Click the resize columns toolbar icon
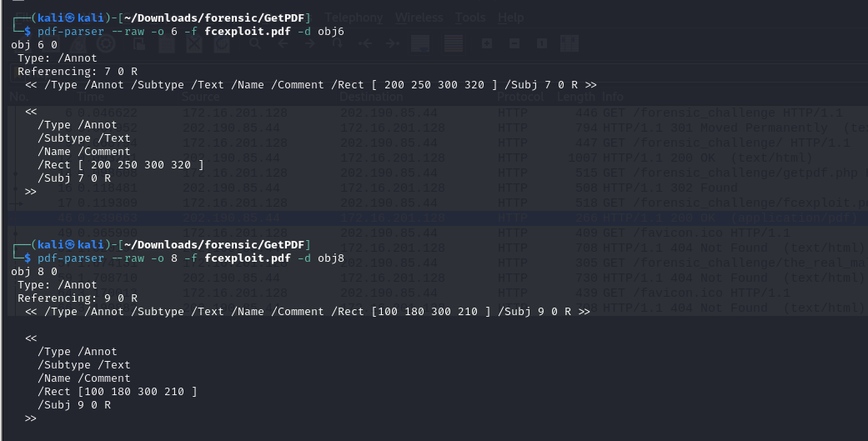Image resolution: width=868 pixels, height=441 pixels. (x=569, y=43)
